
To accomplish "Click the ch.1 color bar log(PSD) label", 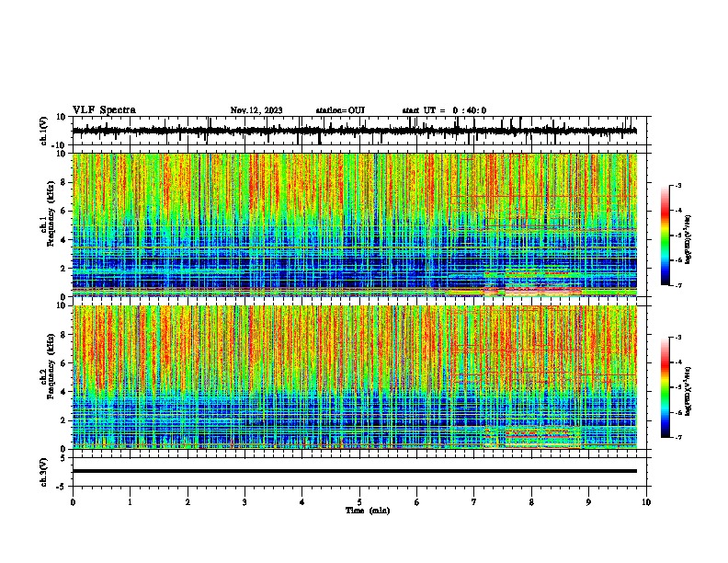I will point(688,240).
